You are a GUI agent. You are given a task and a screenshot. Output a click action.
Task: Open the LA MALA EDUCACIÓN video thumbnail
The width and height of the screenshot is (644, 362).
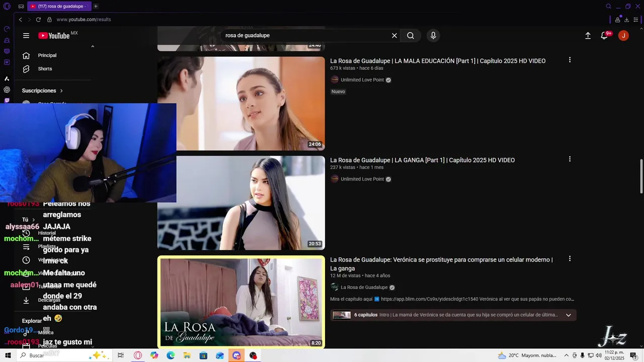click(x=241, y=103)
